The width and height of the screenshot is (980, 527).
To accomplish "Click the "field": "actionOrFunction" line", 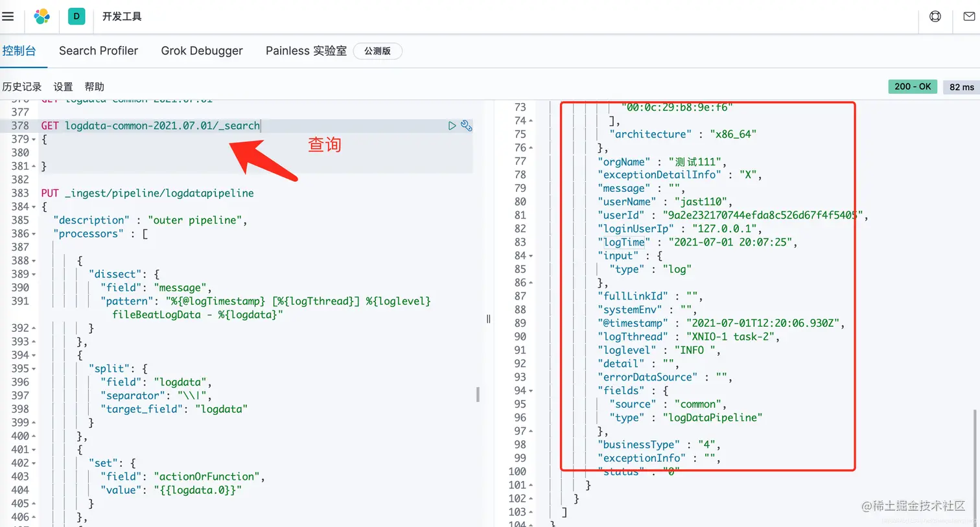I will coord(182,477).
